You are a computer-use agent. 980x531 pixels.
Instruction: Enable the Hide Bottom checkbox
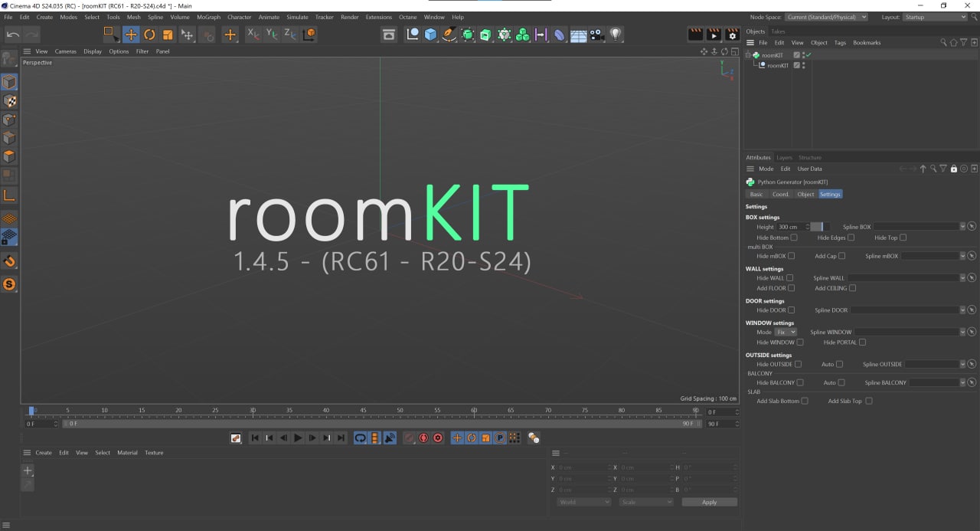[794, 238]
